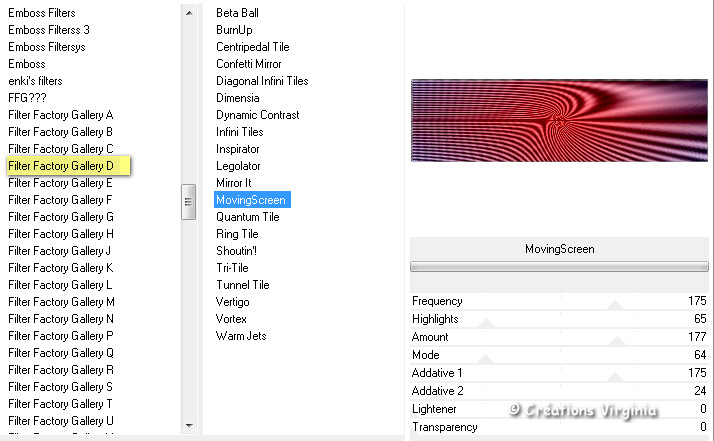Select Filter Factory Gallery P
Screen dimensions: 714x441
pyautogui.click(x=61, y=336)
